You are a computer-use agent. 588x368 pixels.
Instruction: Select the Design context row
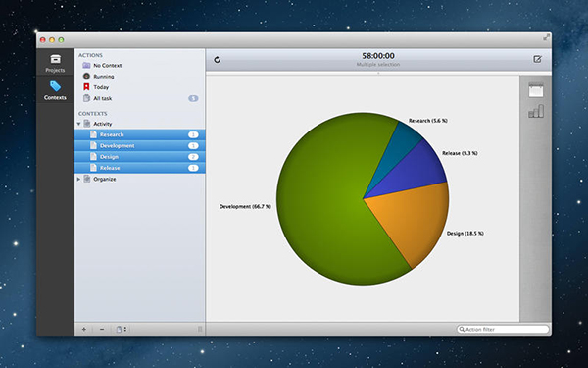pyautogui.click(x=139, y=157)
